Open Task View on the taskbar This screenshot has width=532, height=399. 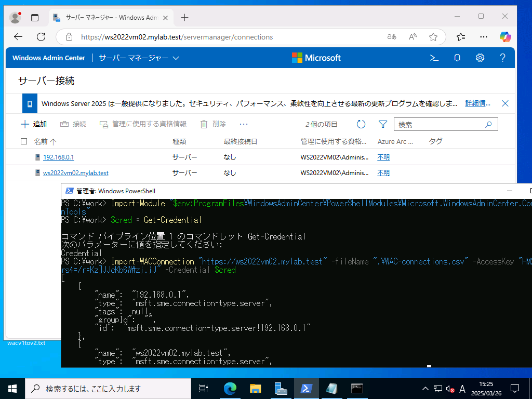pyautogui.click(x=204, y=389)
